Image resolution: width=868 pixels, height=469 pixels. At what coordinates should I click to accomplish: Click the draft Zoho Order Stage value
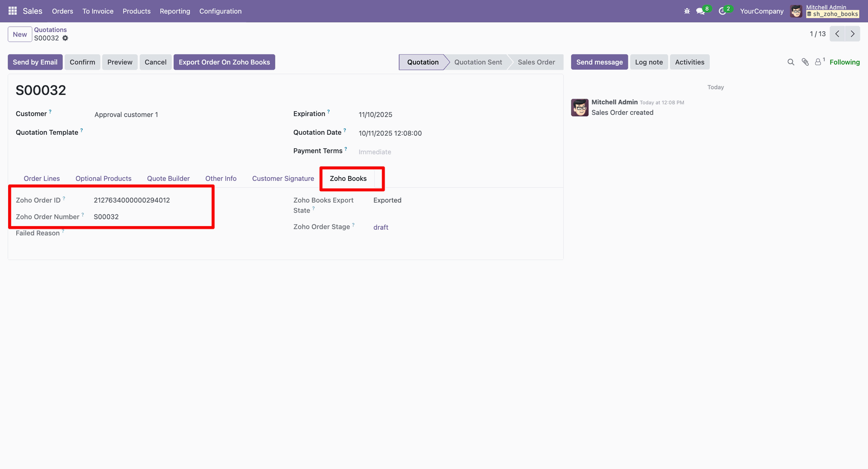(381, 227)
